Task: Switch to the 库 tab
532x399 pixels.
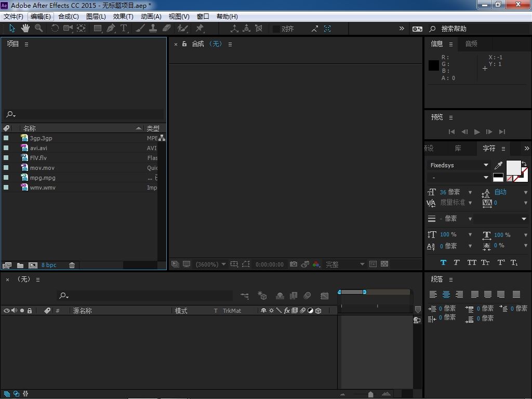Action: (458, 148)
